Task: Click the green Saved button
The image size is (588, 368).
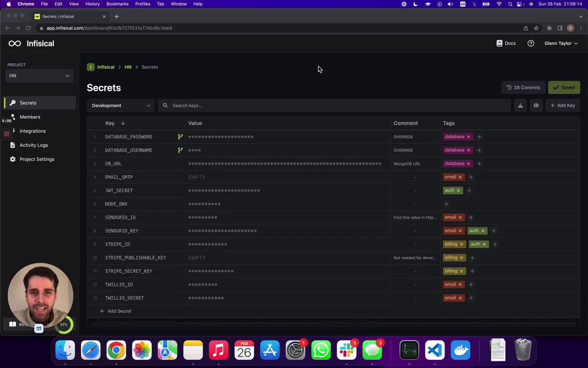Action: click(564, 87)
